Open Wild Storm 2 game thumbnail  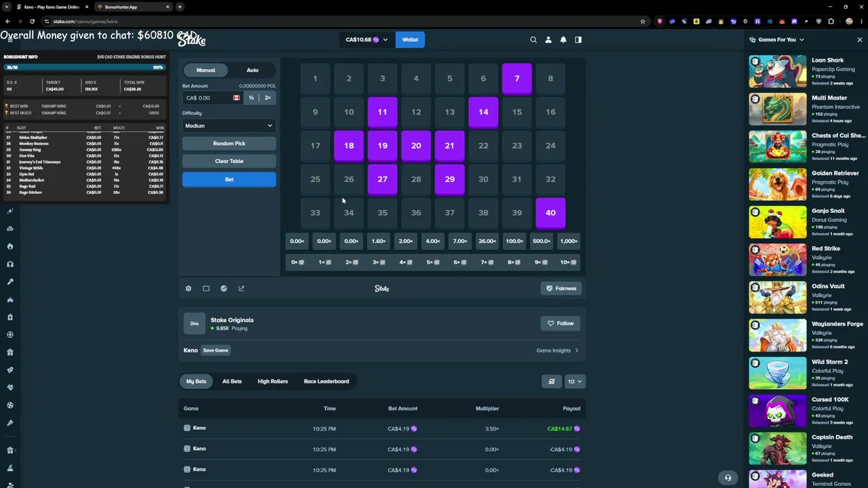coord(778,373)
